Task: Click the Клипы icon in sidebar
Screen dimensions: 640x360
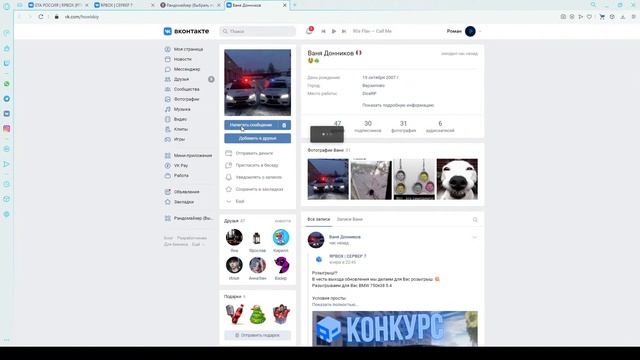Action: click(x=167, y=129)
